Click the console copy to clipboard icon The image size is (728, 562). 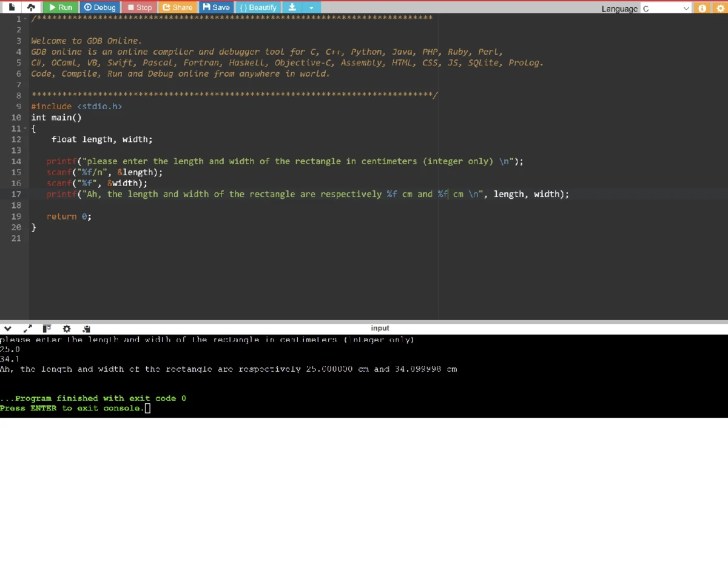86,329
